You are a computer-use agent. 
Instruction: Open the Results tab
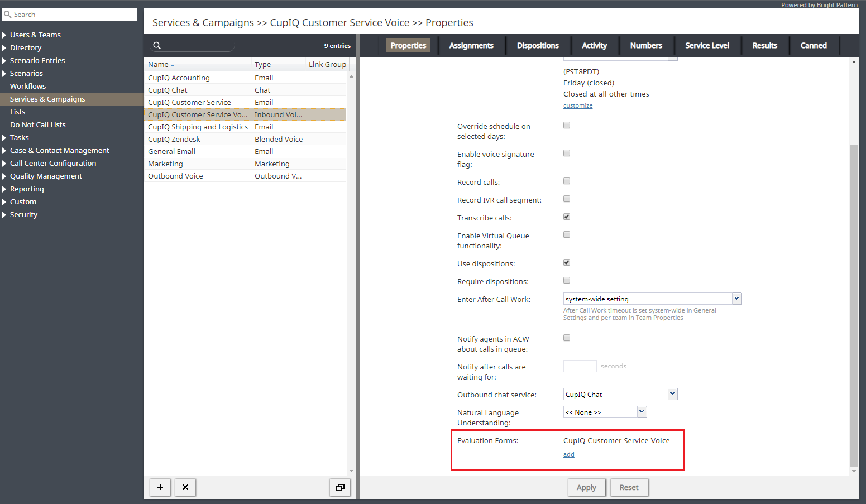tap(764, 45)
